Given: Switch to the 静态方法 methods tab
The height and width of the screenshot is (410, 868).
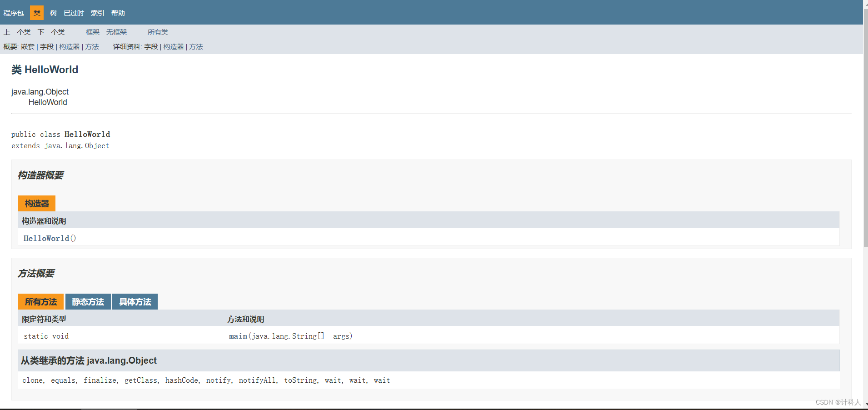Looking at the screenshot, I should coord(88,301).
